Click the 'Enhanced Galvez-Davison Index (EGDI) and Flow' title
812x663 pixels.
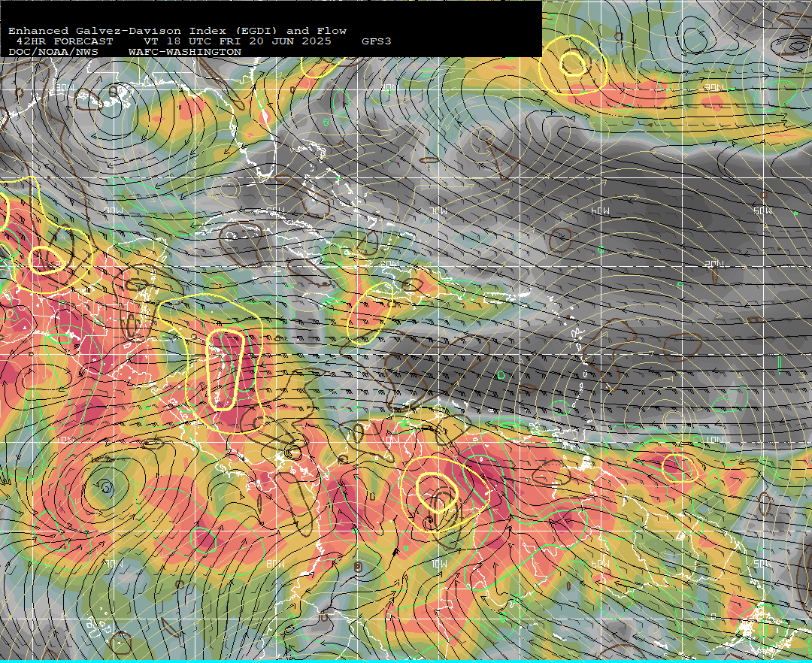pyautogui.click(x=177, y=31)
